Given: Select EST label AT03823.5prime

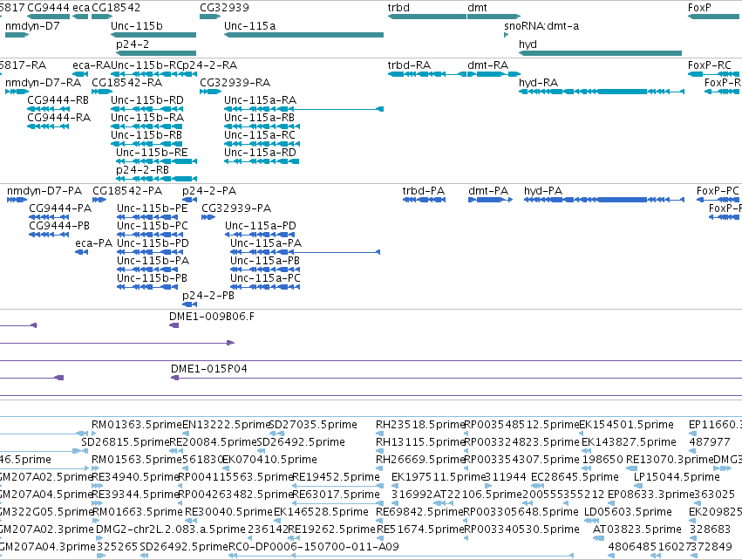Looking at the screenshot, I should click(x=637, y=529).
